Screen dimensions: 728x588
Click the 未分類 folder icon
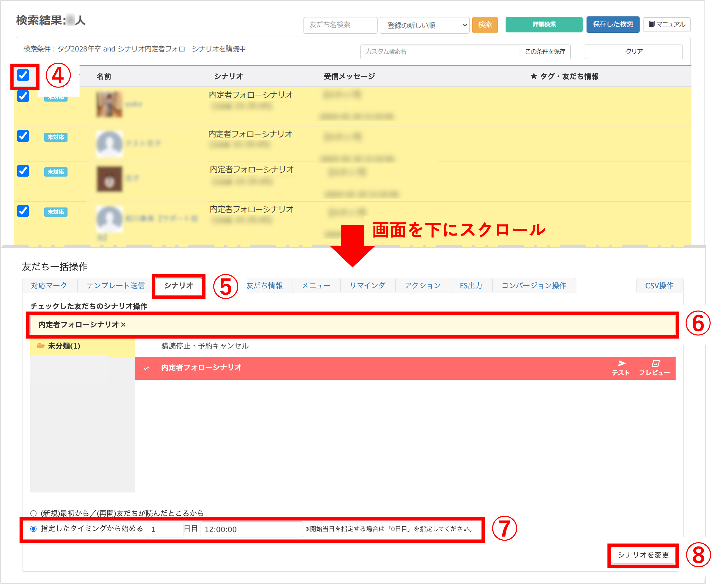[41, 346]
